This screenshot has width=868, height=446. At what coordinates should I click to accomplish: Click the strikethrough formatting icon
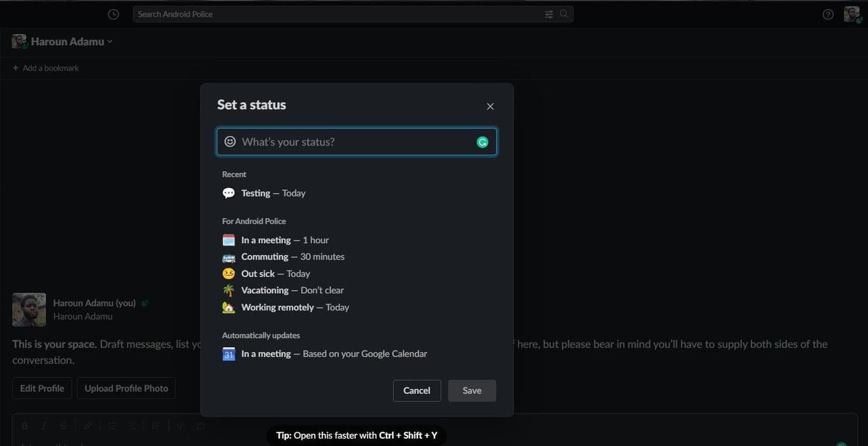(63, 425)
